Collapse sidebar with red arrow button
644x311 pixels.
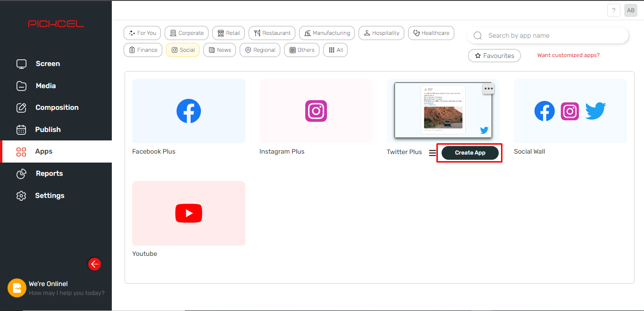[95, 264]
